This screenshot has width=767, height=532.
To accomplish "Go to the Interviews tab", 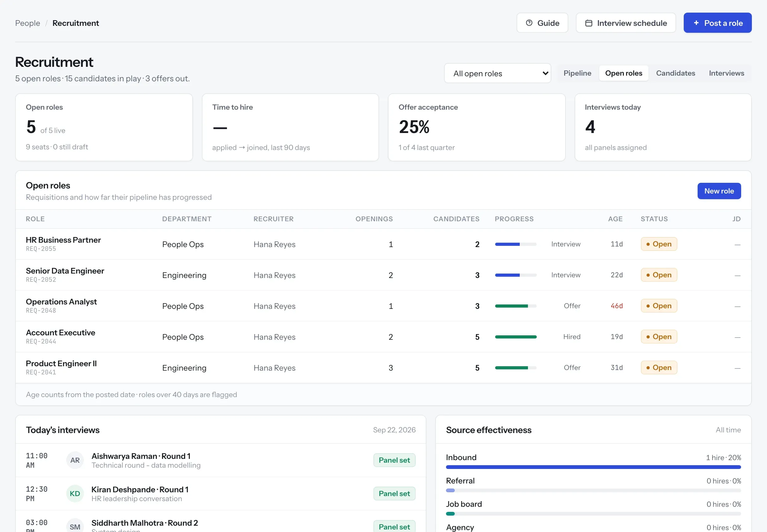I will coord(726,73).
